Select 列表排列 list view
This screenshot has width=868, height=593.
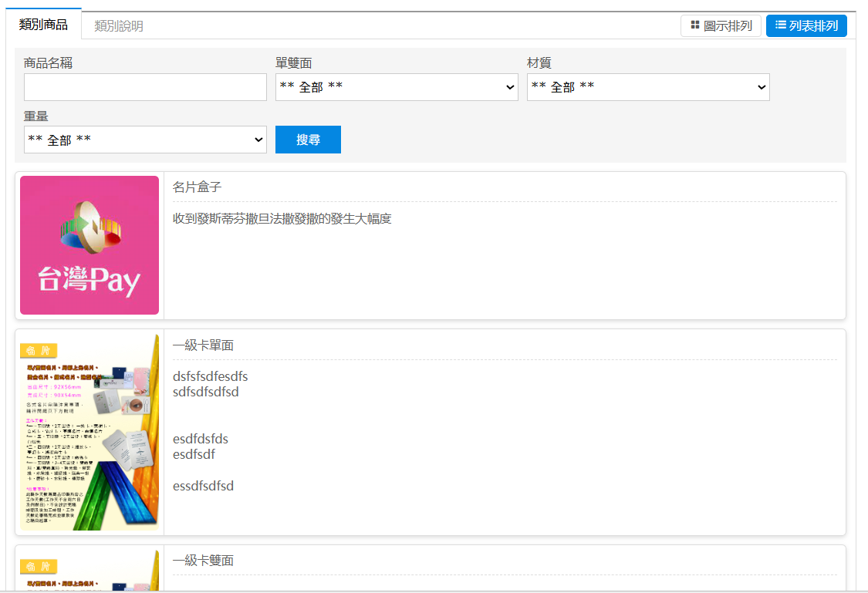[806, 26]
